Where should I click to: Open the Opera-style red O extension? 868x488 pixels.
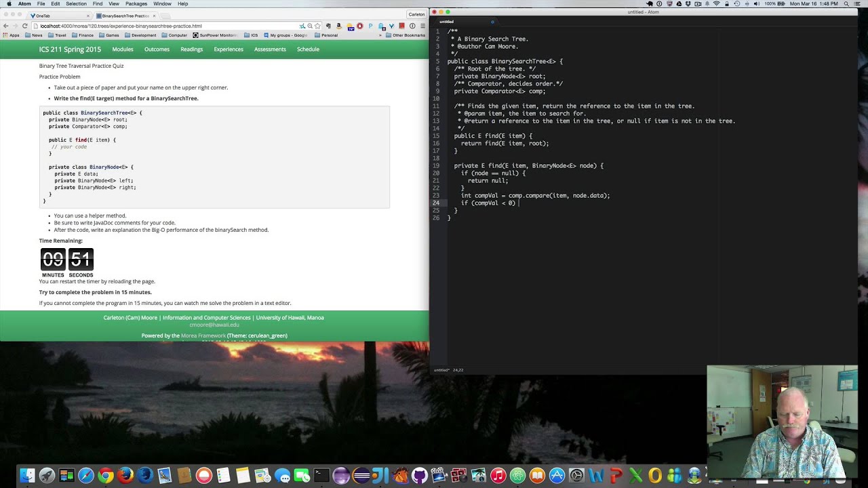click(359, 26)
